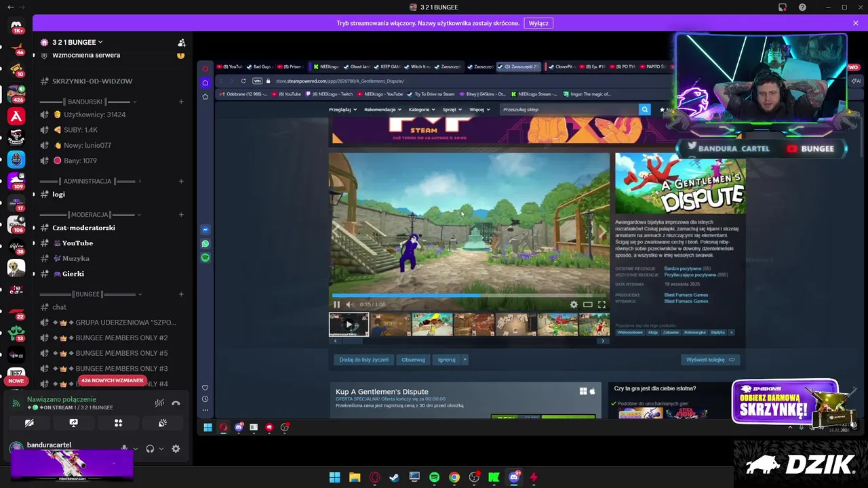868x488 pixels.
Task: Toggle fullscreen on the Steam trailer
Action: 601,304
